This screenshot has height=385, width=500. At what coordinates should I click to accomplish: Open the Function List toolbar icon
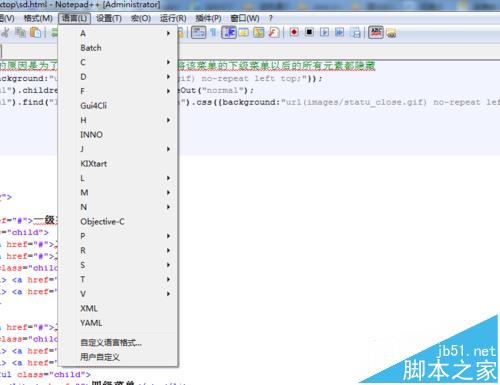click(x=274, y=32)
